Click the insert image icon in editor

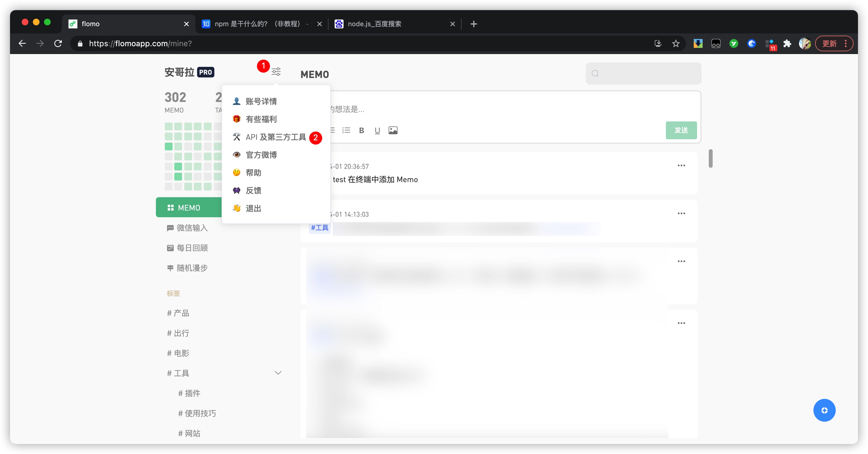coord(393,130)
